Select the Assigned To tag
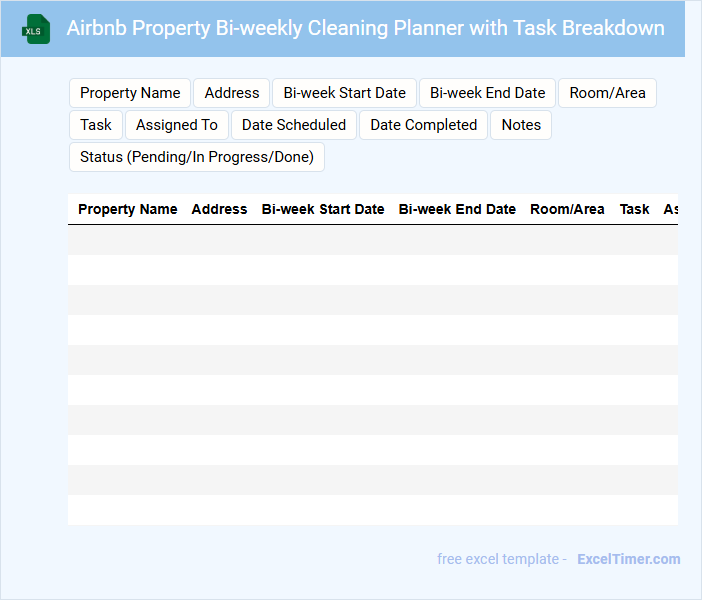Viewport: 702px width, 600px height. pyautogui.click(x=176, y=125)
